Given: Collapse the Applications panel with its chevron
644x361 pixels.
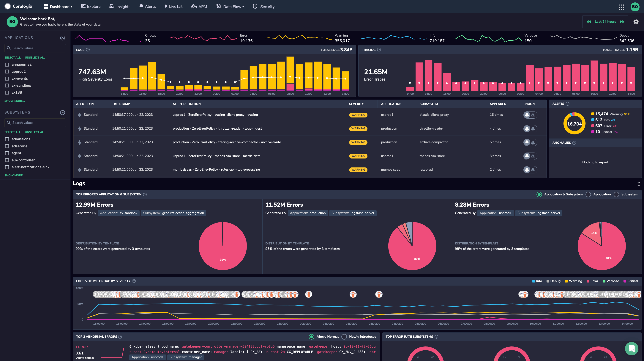Looking at the screenshot, I should (62, 38).
